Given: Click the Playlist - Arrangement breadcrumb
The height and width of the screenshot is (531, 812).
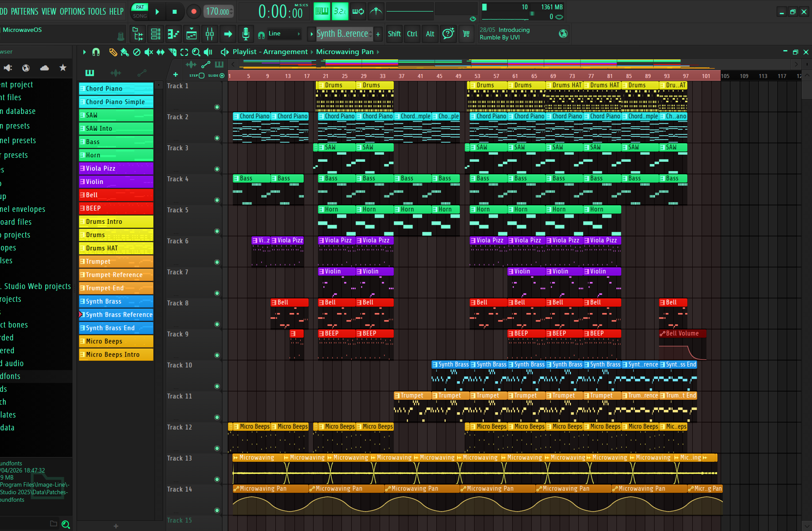Looking at the screenshot, I should [270, 52].
